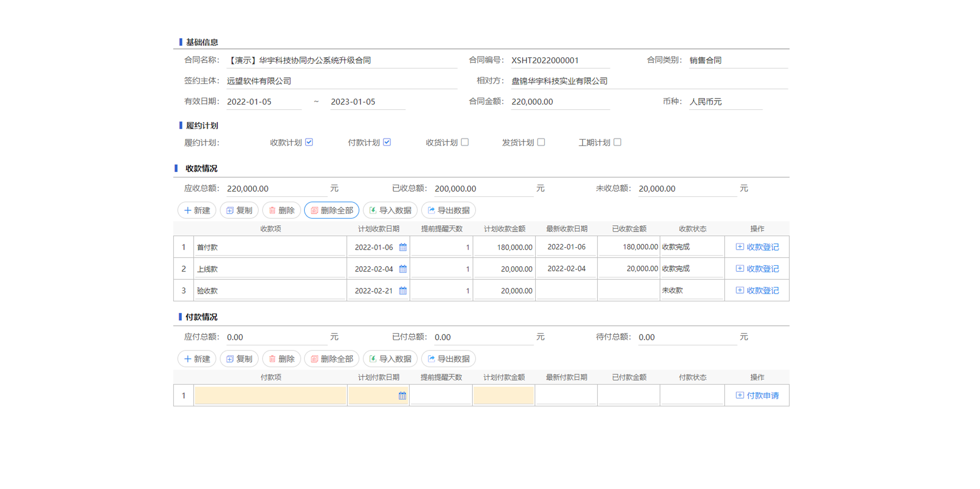Uncheck the 收款计划 checkbox
Image resolution: width=980 pixels, height=489 pixels.
309,142
